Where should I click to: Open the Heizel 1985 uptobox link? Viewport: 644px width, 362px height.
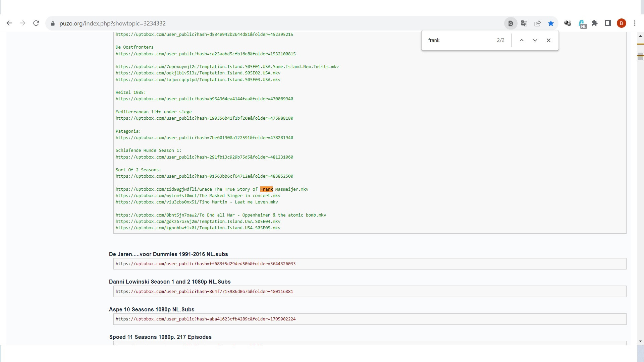tap(204, 99)
